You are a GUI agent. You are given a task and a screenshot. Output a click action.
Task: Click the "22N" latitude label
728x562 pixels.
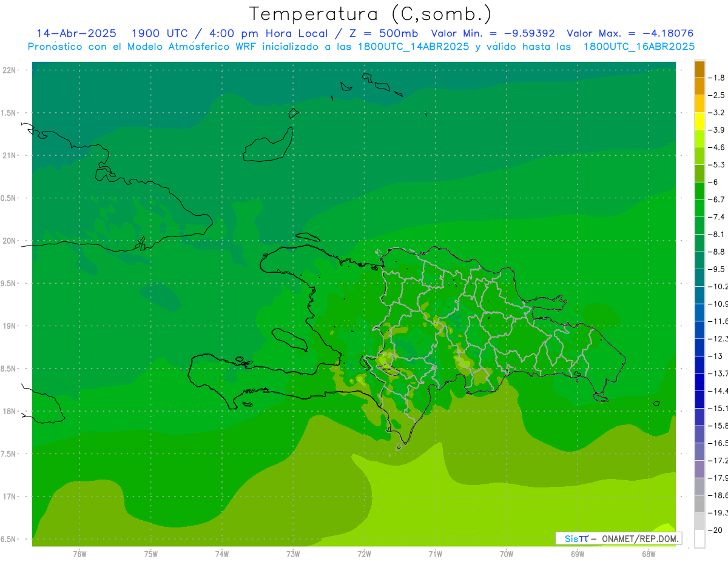coord(10,70)
